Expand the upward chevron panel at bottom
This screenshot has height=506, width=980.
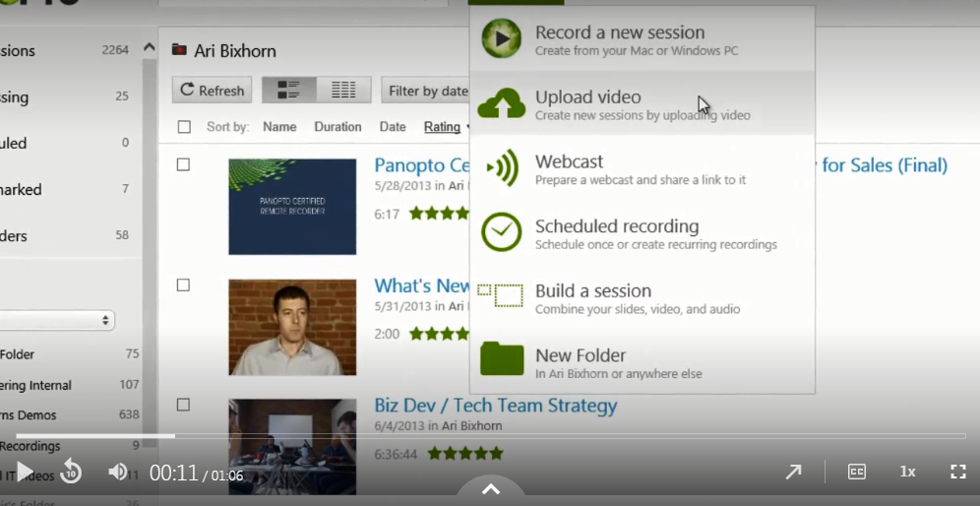(491, 489)
